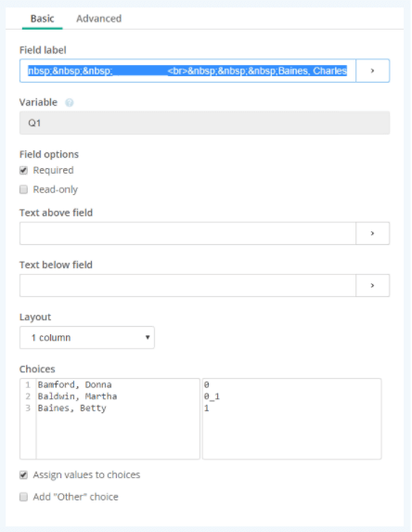Click the 0_1 value in choices values
Screen dimensions: 412x532
coord(212,396)
